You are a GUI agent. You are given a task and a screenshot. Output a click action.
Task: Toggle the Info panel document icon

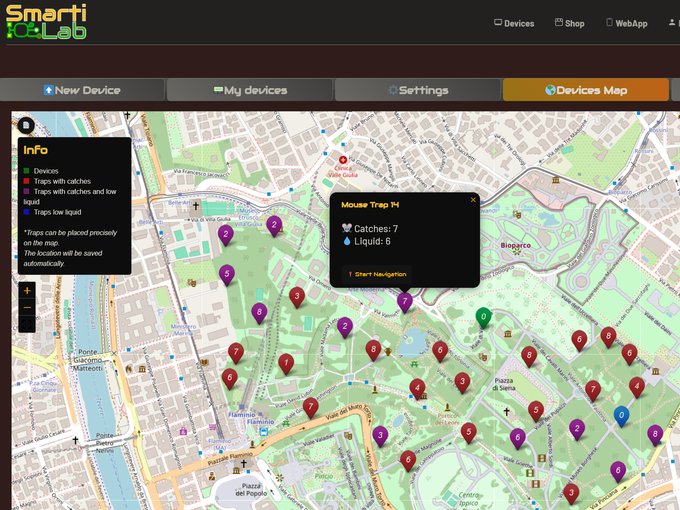[26, 126]
